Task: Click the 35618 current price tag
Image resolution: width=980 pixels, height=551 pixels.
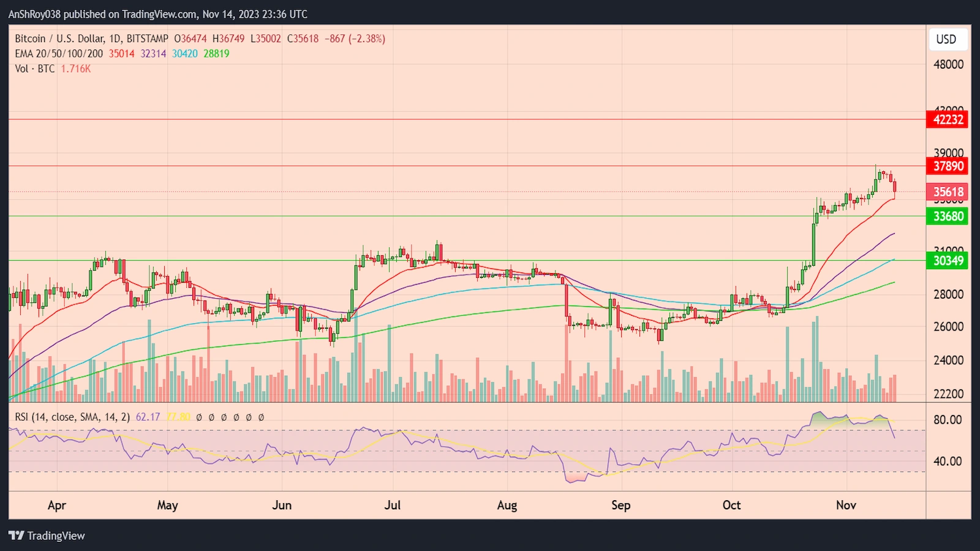Action: tap(946, 192)
